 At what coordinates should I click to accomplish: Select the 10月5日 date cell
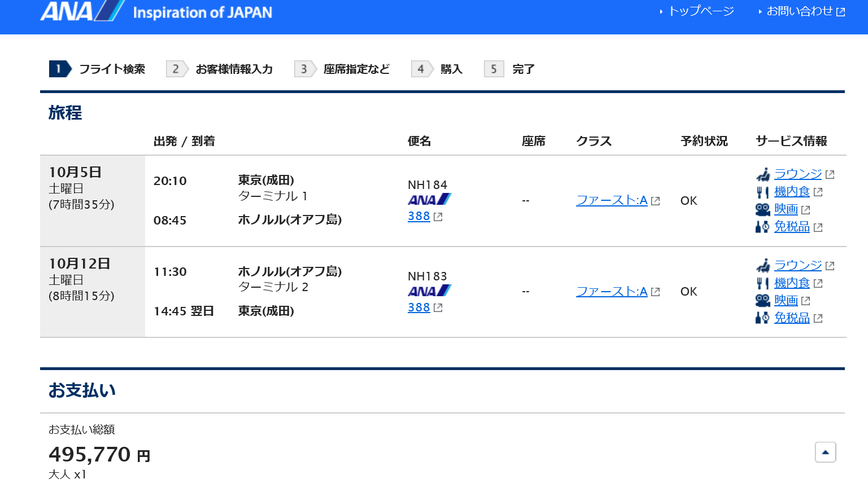coord(93,201)
